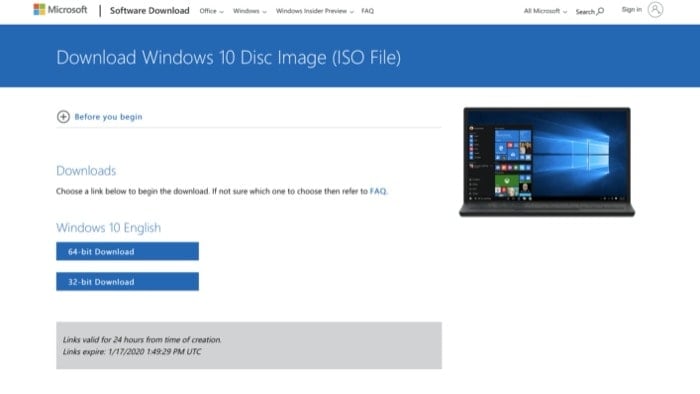Screen dimensions: 700x394
Task: Click the Search magnifier button
Action: point(590,11)
